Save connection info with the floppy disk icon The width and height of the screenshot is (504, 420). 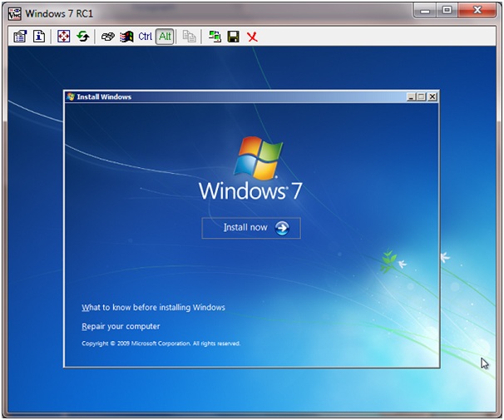tap(234, 37)
